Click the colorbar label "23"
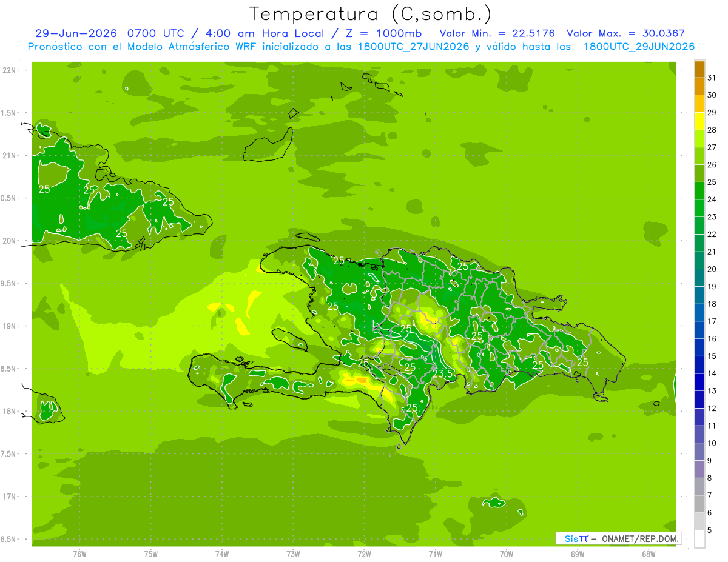This screenshot has width=728, height=562. [x=712, y=217]
